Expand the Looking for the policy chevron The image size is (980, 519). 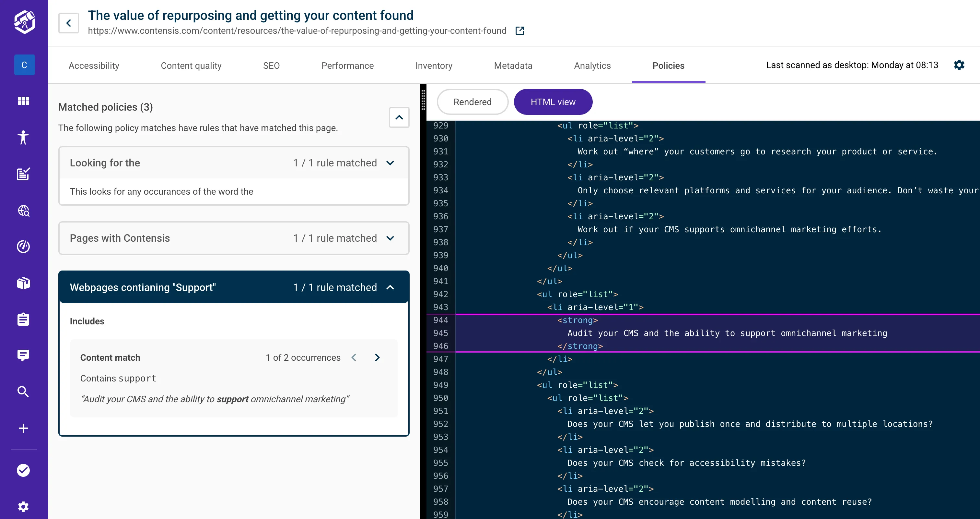pos(390,163)
